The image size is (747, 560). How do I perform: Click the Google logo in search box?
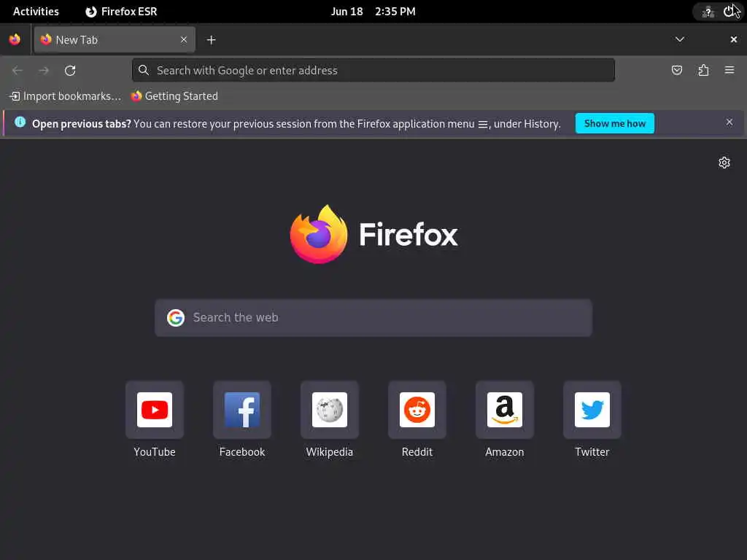(175, 318)
